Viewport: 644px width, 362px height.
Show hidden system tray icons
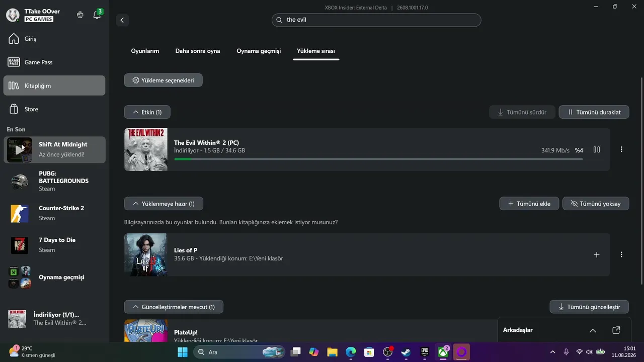(x=553, y=352)
